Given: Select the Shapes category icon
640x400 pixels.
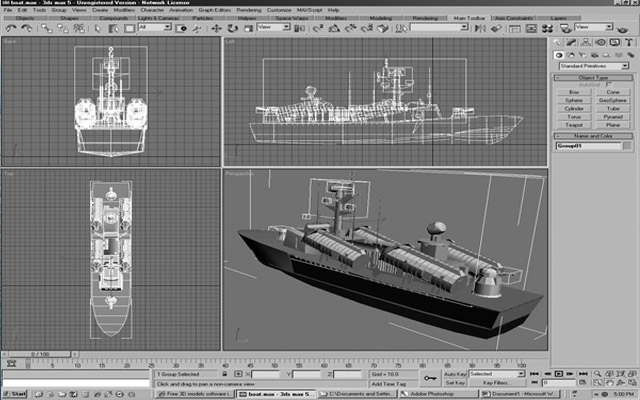Looking at the screenshot, I should [569, 55].
